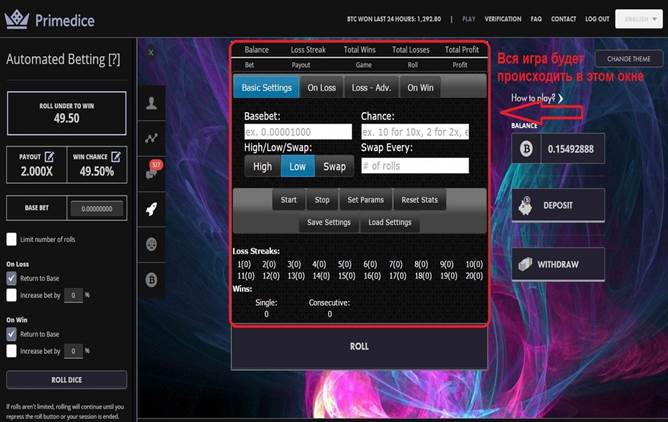Switch to Basic Settings tab
The height and width of the screenshot is (422, 668).
[267, 87]
